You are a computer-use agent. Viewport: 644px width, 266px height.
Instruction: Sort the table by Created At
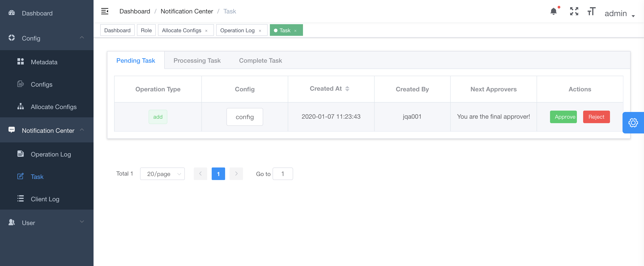(x=347, y=89)
